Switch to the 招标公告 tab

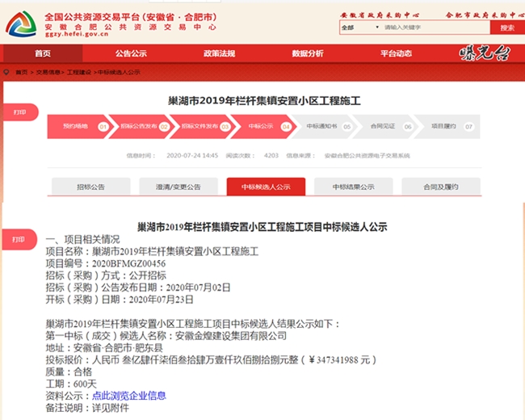click(90, 187)
